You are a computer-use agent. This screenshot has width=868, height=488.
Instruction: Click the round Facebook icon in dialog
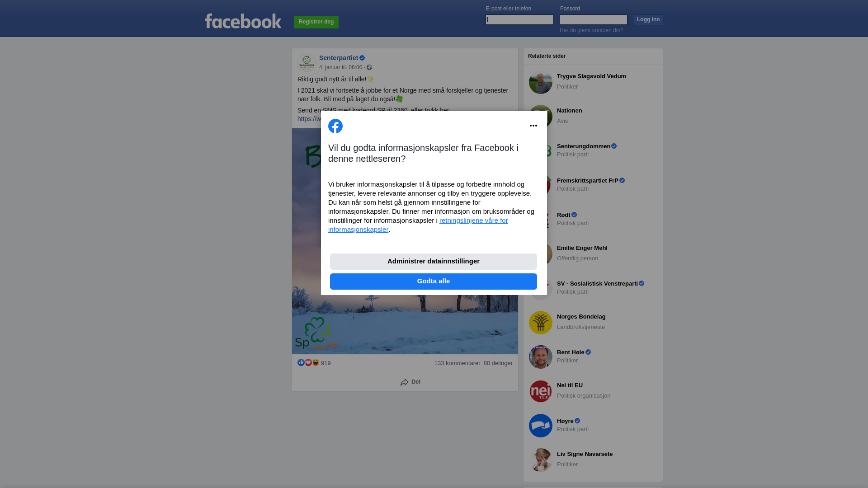pyautogui.click(x=335, y=126)
